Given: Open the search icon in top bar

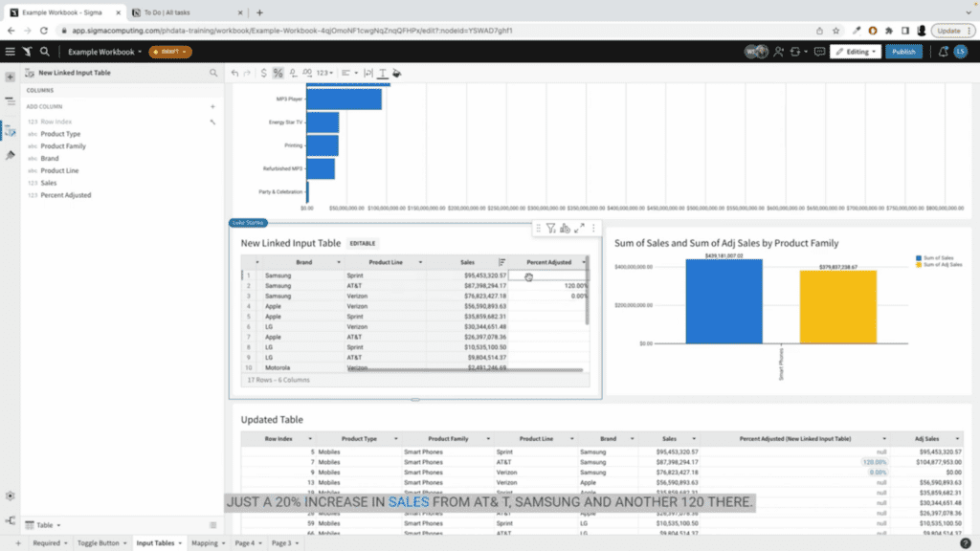Looking at the screenshot, I should pyautogui.click(x=44, y=52).
